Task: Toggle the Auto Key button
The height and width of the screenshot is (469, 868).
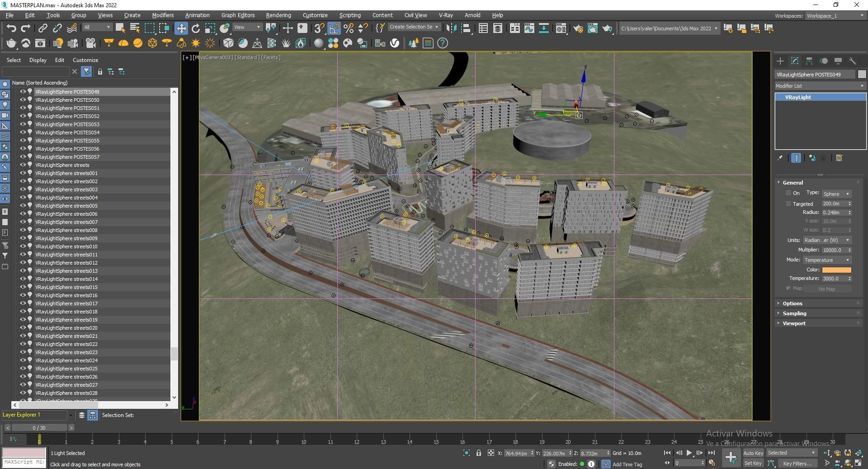Action: (x=753, y=453)
